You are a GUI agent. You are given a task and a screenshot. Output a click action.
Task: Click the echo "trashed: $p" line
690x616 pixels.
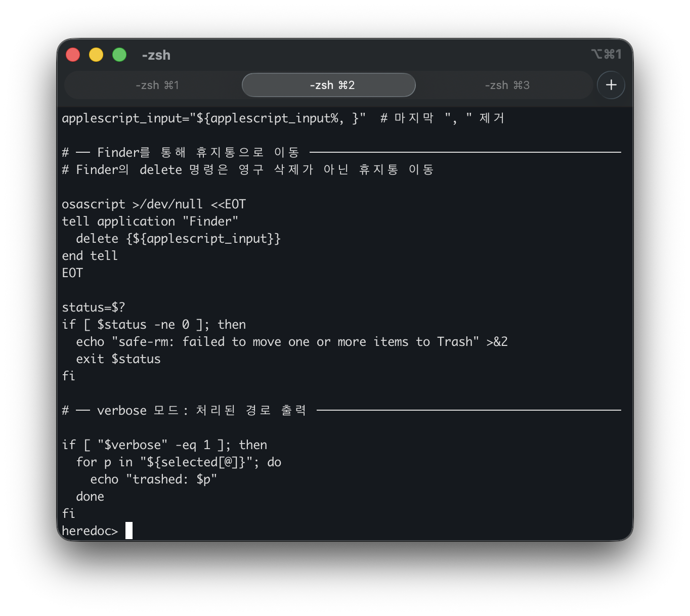point(153,479)
